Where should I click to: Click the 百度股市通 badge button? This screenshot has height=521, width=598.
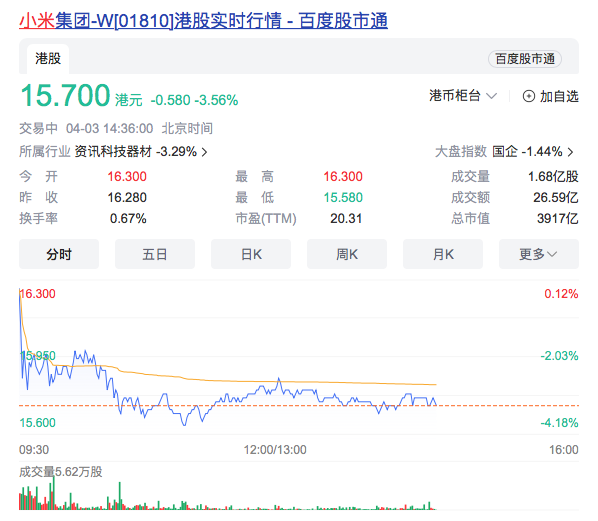525,59
